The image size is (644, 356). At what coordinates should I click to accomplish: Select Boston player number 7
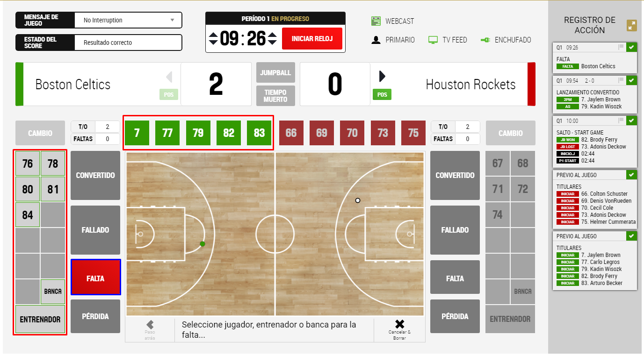(137, 133)
